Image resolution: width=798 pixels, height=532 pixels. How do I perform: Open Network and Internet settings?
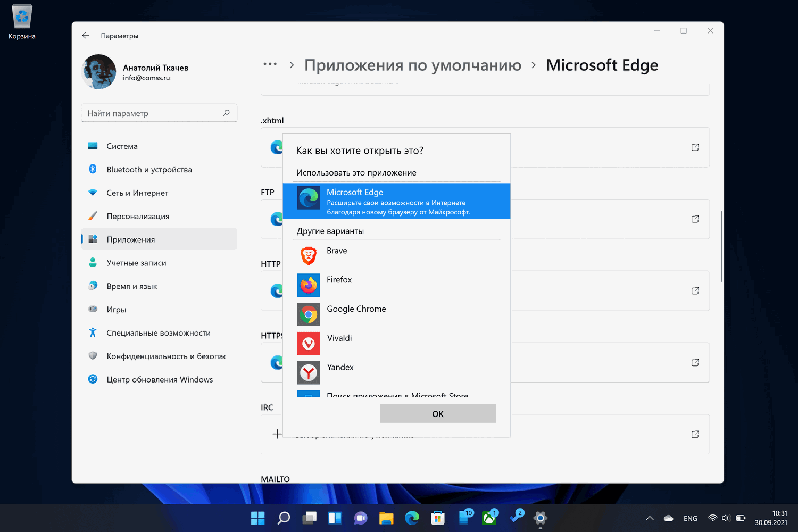click(x=159, y=193)
